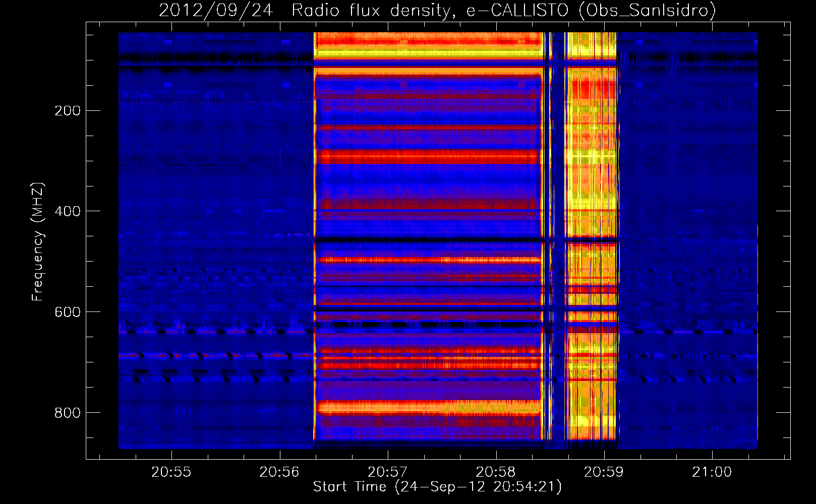
Task: Click the 400 frequency tick label
Action: tap(68, 211)
